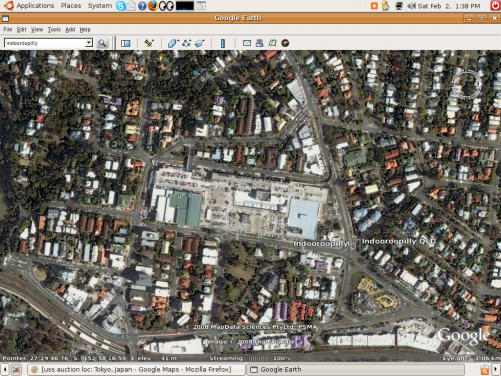Click the Google Earth taskbar button

pos(356,369)
